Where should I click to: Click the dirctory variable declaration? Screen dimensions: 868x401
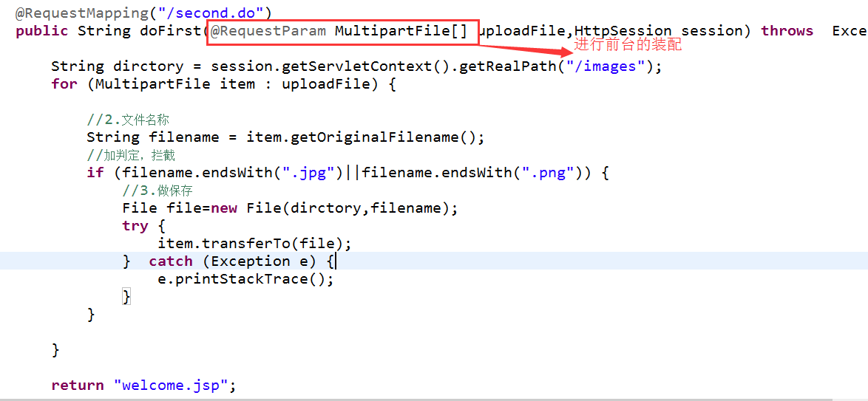pos(149,66)
